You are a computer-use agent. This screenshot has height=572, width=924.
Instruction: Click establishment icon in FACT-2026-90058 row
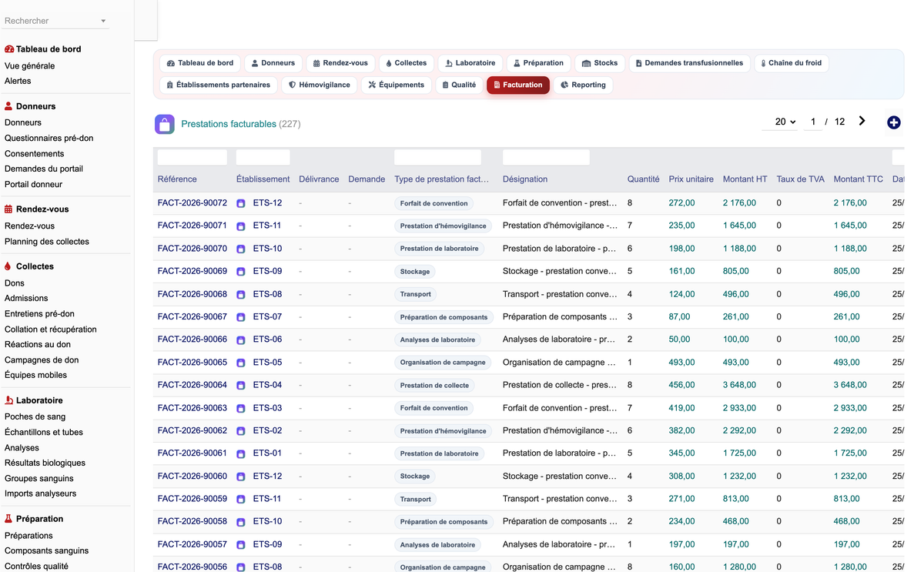click(x=241, y=522)
